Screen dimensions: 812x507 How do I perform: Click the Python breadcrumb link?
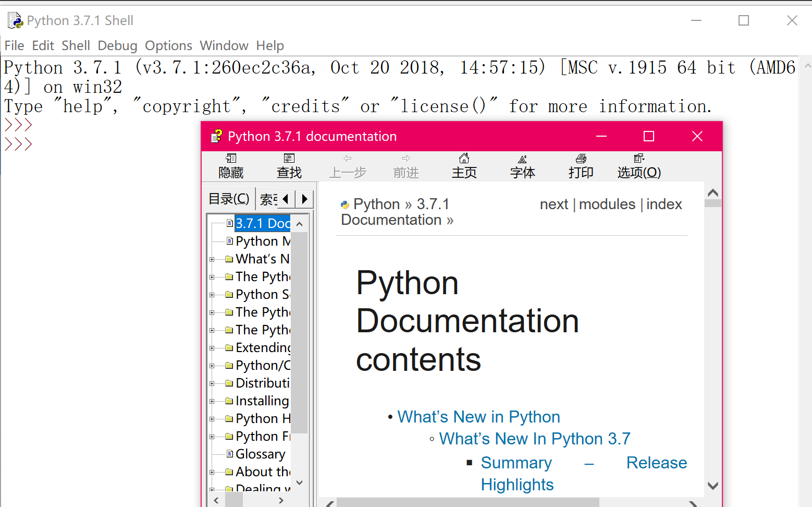376,204
